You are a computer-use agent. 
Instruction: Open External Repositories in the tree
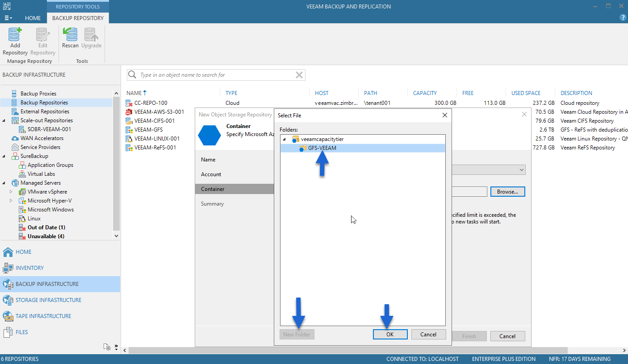click(x=45, y=112)
